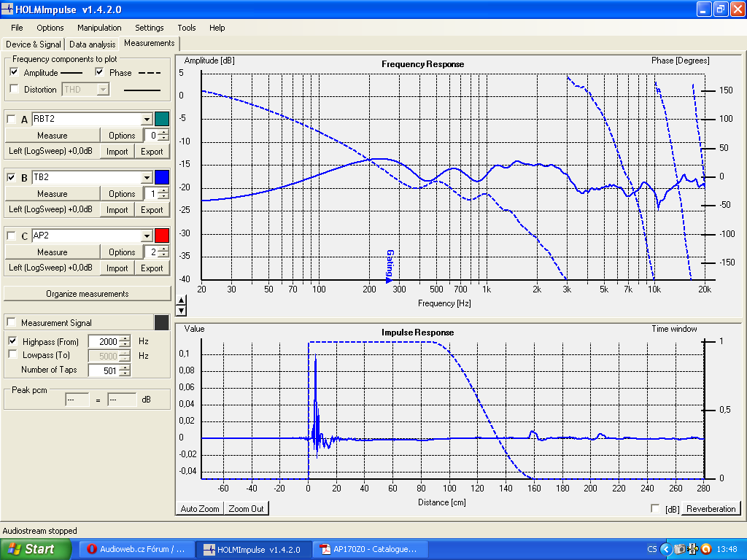Click the teal color swatch for measurement A
This screenshot has height=560, width=747.
pyautogui.click(x=162, y=119)
